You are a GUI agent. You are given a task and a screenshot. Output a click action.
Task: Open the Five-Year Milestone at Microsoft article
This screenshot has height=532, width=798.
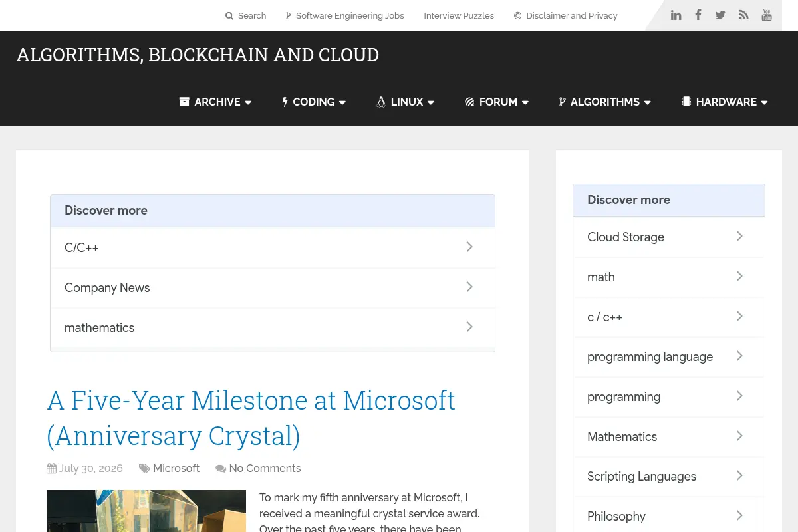click(251, 418)
